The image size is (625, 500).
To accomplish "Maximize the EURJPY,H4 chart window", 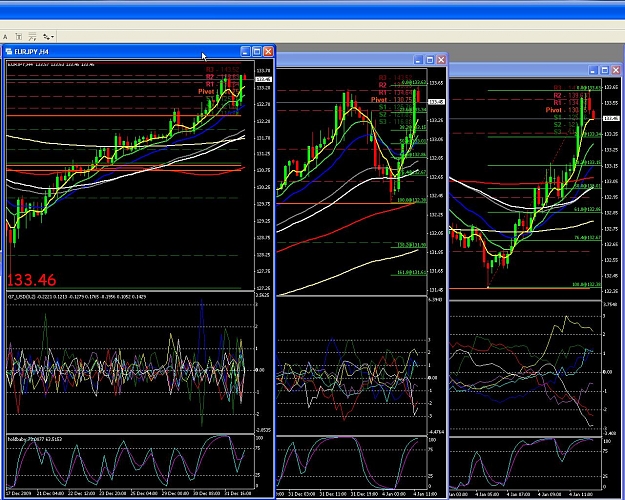I will (x=257, y=51).
